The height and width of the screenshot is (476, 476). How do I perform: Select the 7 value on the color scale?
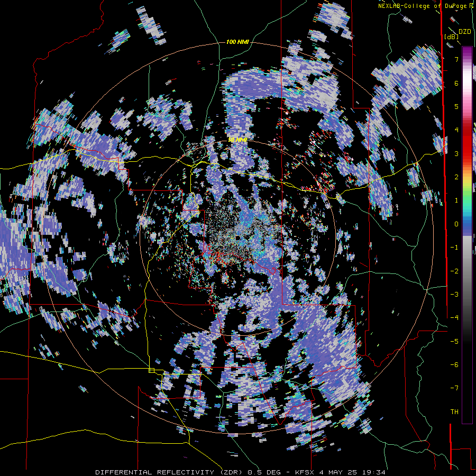456,59
